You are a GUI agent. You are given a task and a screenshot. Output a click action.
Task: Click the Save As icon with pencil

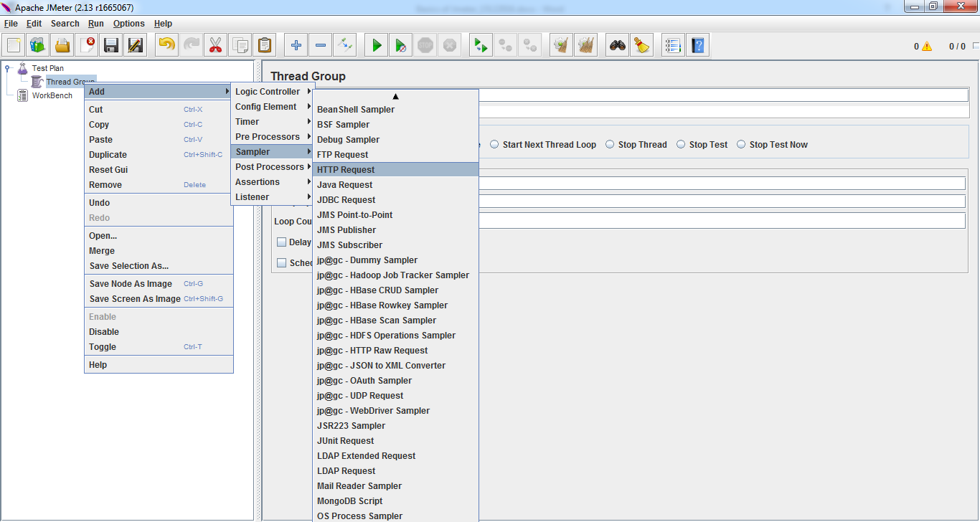pos(136,45)
